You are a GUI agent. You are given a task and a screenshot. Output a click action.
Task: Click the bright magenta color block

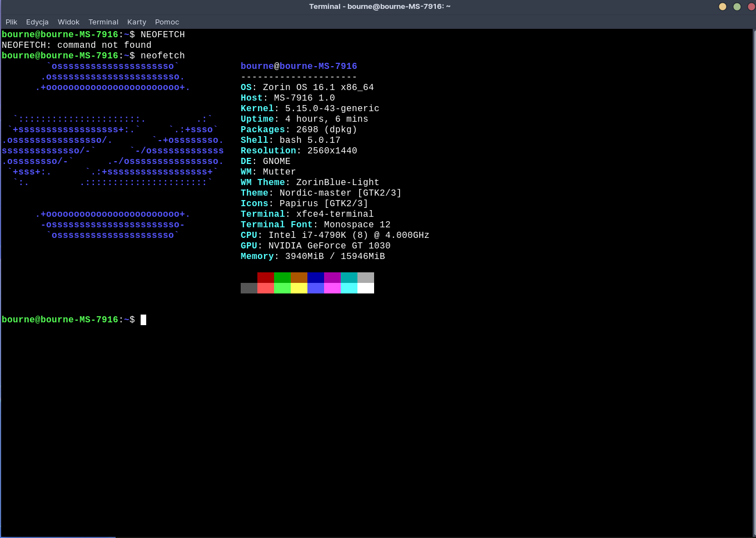332,288
